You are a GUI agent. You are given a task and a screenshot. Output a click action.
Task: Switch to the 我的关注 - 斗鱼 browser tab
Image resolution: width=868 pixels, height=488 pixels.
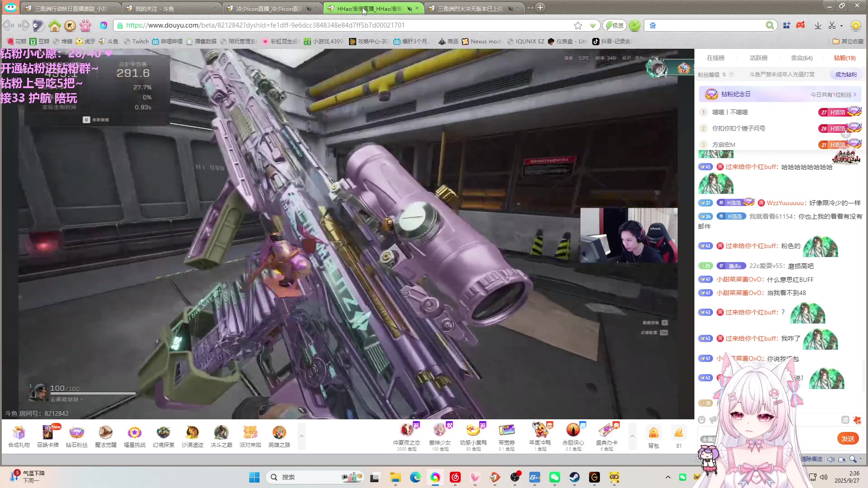172,9
